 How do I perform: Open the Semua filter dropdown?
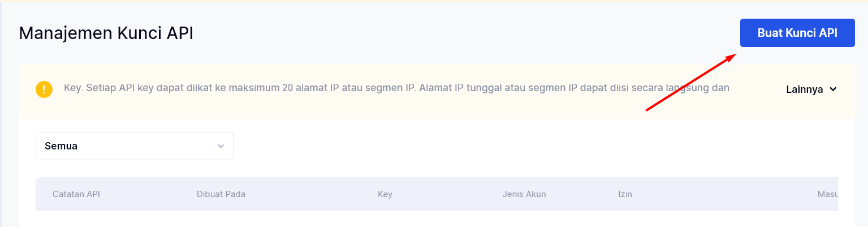[135, 146]
